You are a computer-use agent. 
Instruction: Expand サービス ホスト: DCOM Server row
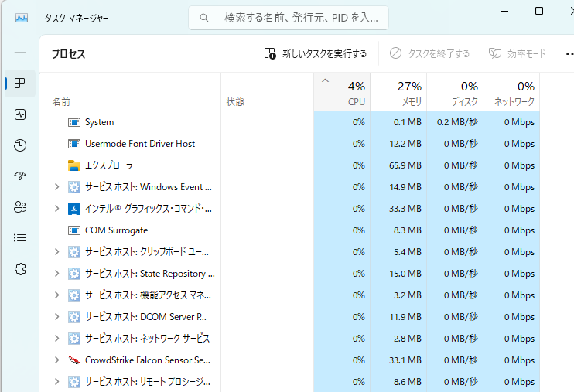click(x=56, y=316)
